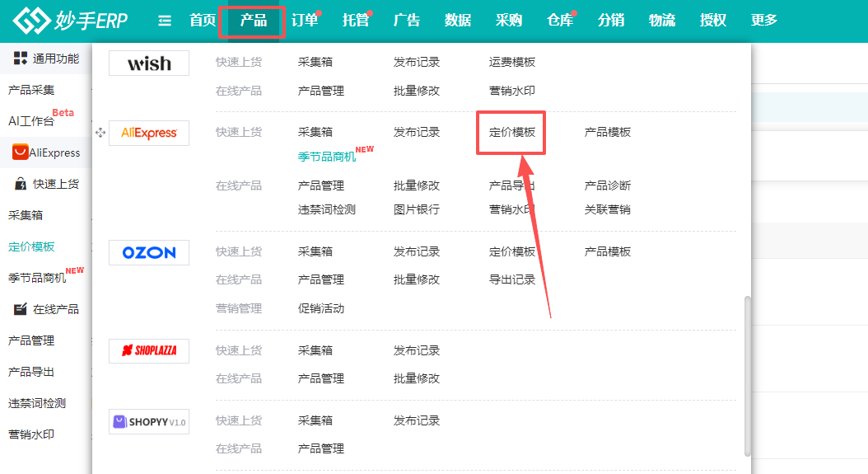Click the move handle beside AliExpress logo
The height and width of the screenshot is (474, 868).
pyautogui.click(x=100, y=133)
